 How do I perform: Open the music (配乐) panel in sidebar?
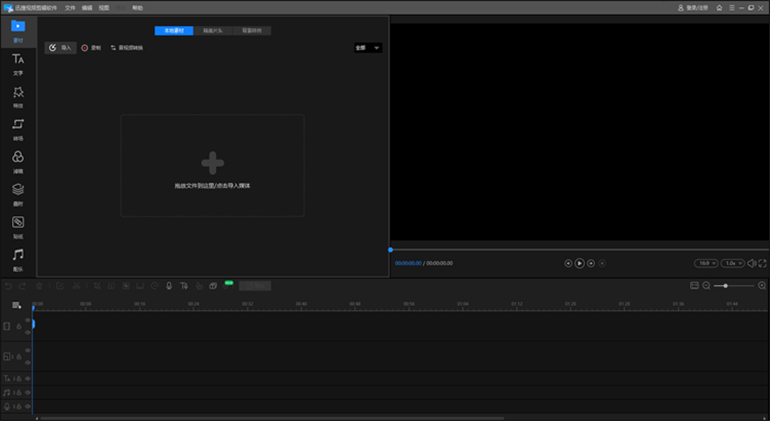pos(18,259)
